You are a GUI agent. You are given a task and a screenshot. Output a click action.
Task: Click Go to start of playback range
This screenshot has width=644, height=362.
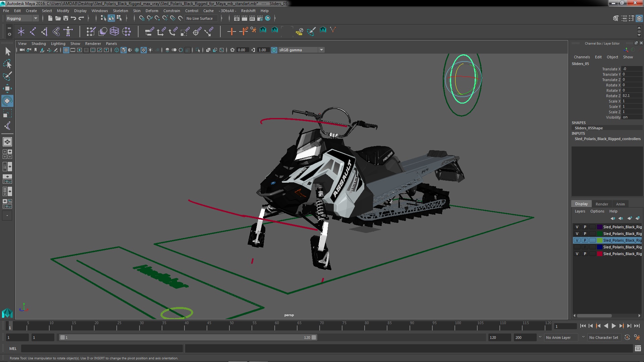tap(583, 326)
